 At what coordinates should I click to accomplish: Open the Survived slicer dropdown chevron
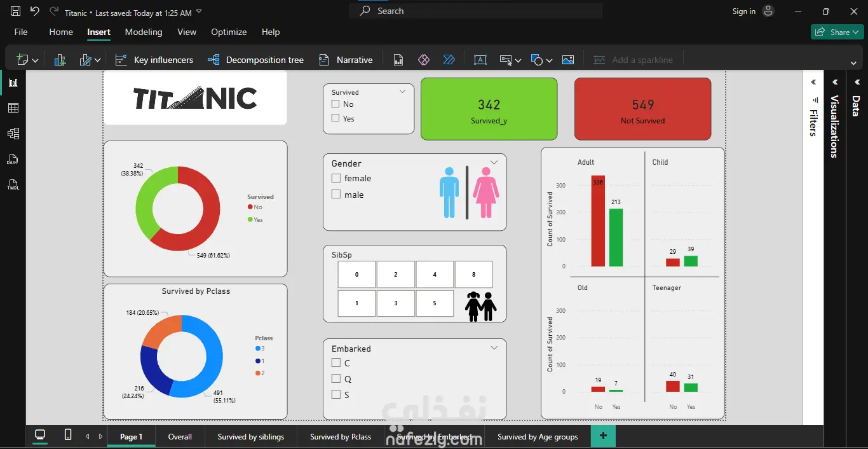click(x=402, y=92)
